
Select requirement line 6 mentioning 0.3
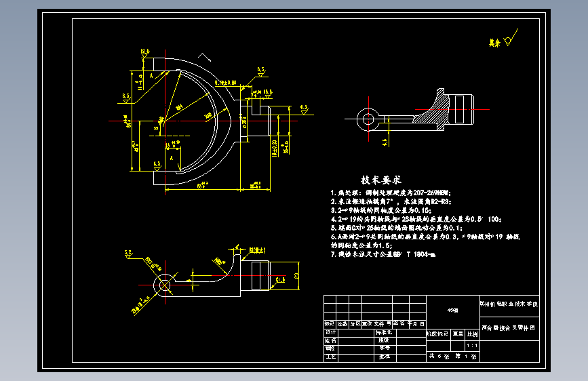(x=425, y=237)
